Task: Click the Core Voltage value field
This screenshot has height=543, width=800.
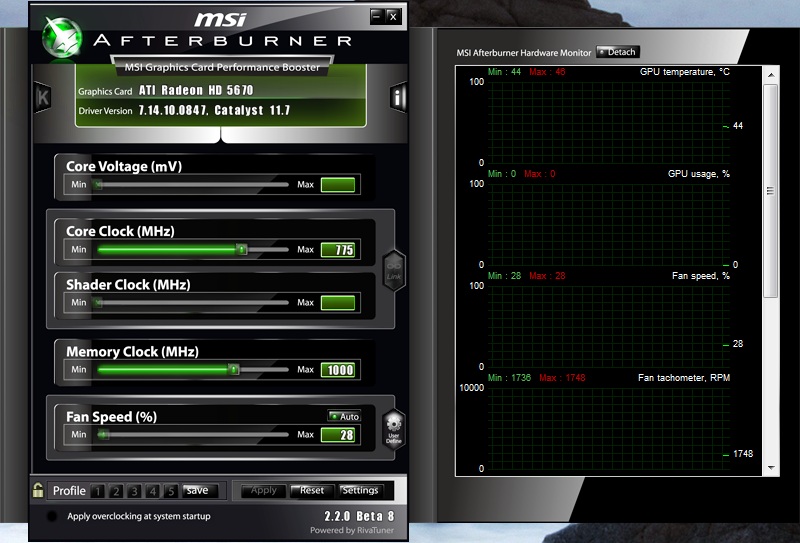Action: point(338,185)
